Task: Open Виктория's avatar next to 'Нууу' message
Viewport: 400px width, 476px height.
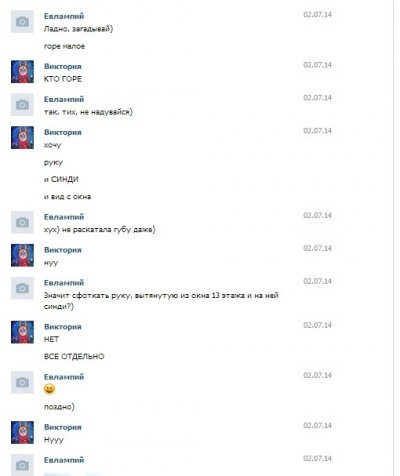Action: coord(22,432)
